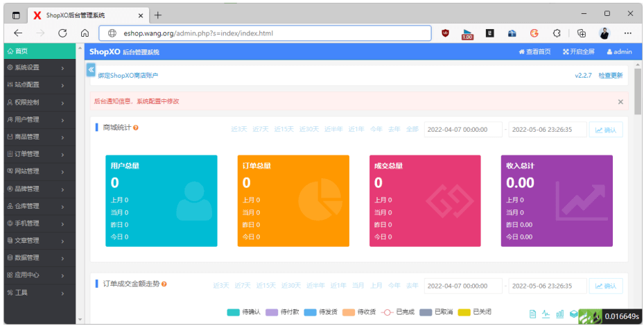Switch chart to line view icon
644x326 pixels.
point(546,314)
